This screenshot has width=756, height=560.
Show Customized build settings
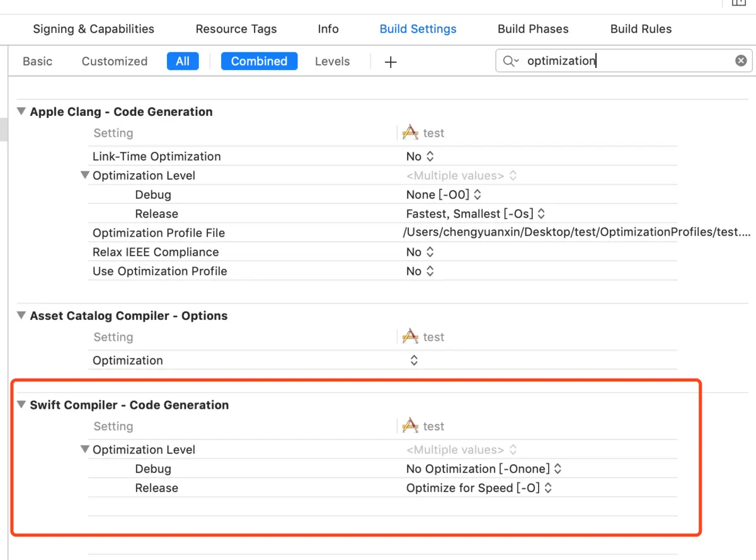click(x=115, y=61)
